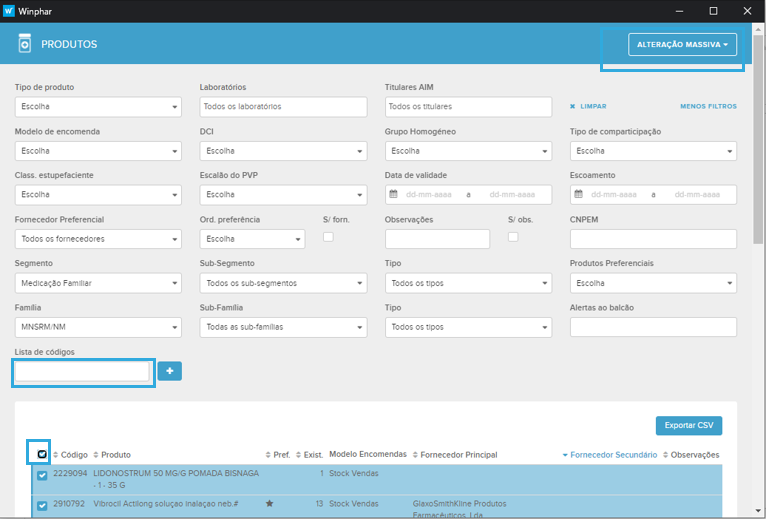
Task: Click the Lista de códigos input field
Action: [x=82, y=371]
